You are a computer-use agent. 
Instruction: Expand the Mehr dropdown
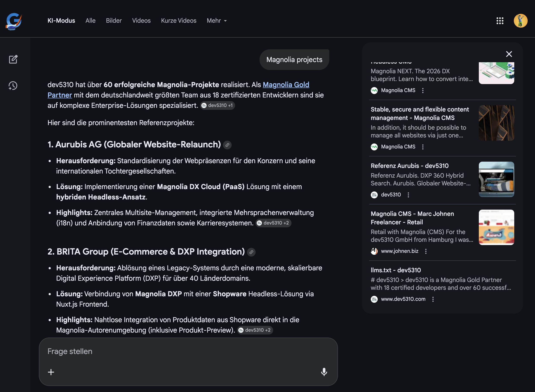tap(217, 21)
